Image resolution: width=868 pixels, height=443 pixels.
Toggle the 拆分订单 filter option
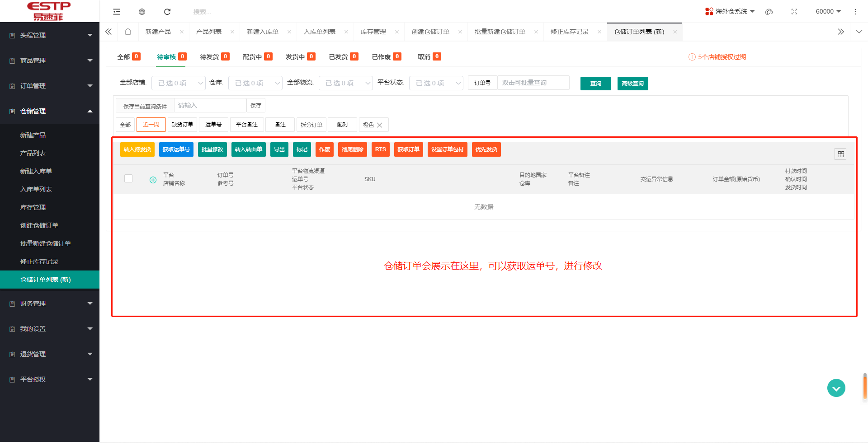[x=311, y=125]
